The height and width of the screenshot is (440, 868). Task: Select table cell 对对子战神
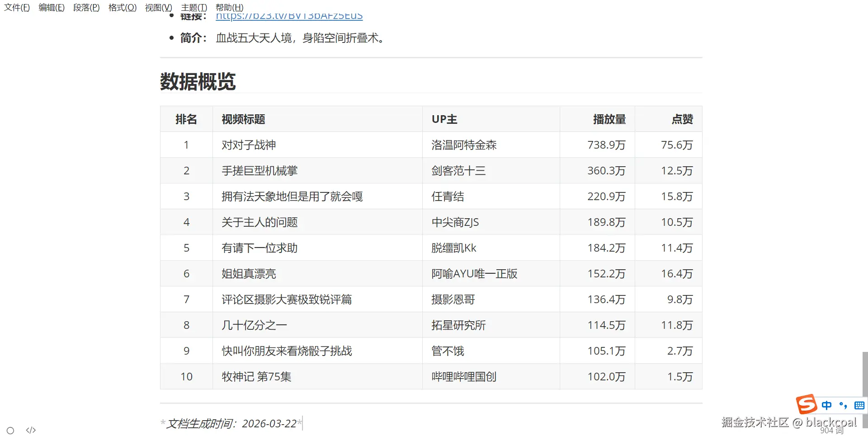click(x=249, y=145)
